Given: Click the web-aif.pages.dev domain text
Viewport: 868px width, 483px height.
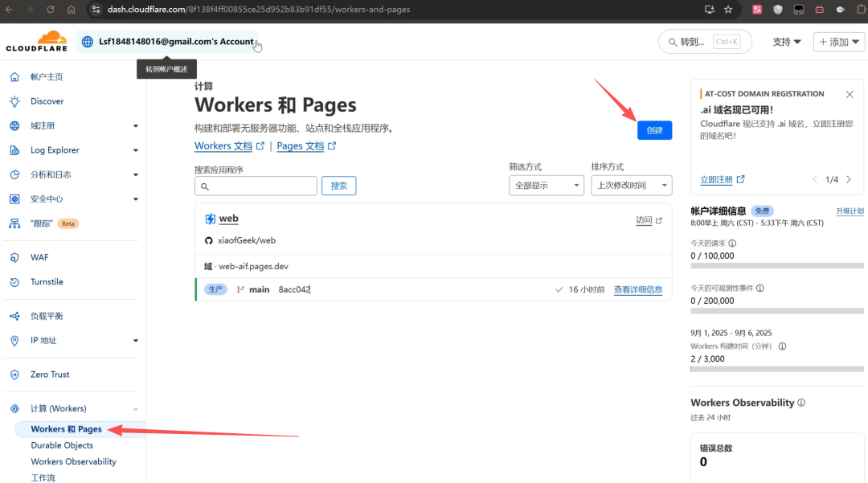Looking at the screenshot, I should [253, 267].
